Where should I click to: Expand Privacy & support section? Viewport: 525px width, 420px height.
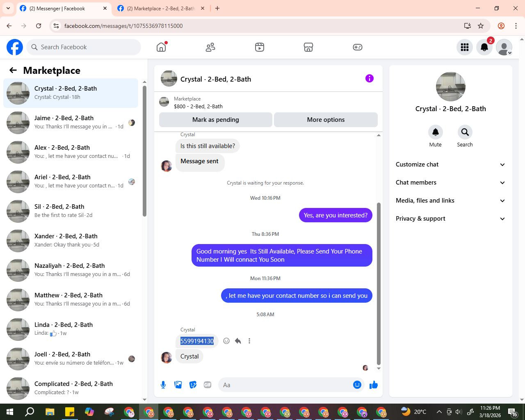(450, 219)
